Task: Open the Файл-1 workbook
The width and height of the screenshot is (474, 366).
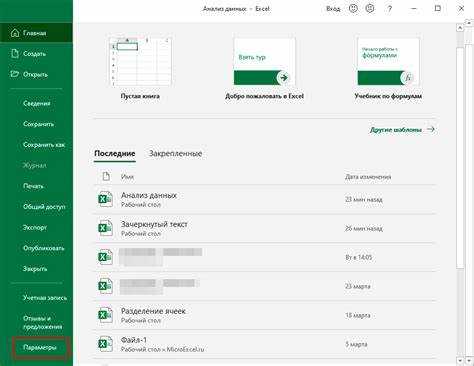Action: tap(265, 344)
